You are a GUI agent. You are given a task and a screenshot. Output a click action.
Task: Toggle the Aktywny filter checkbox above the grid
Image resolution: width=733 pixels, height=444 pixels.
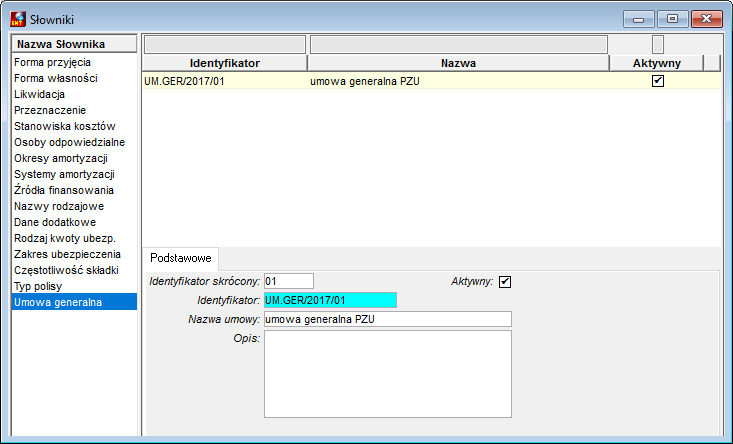coord(658,44)
